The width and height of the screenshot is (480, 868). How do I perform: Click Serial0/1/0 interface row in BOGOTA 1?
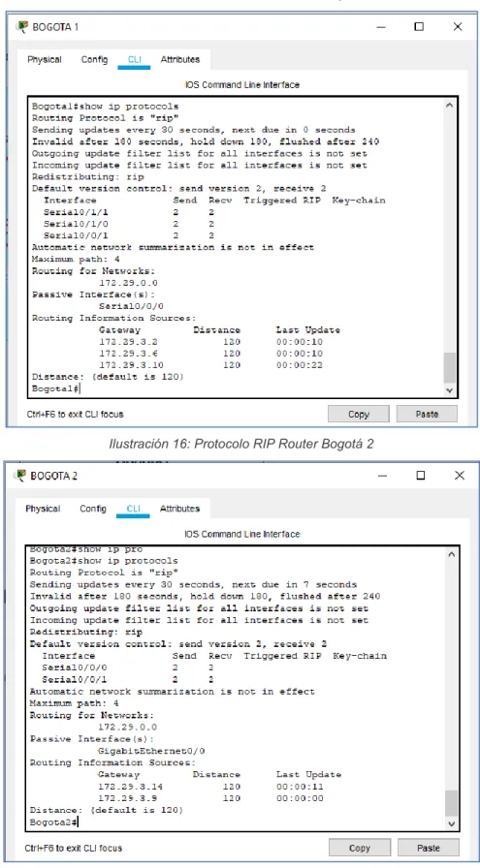pos(129,224)
